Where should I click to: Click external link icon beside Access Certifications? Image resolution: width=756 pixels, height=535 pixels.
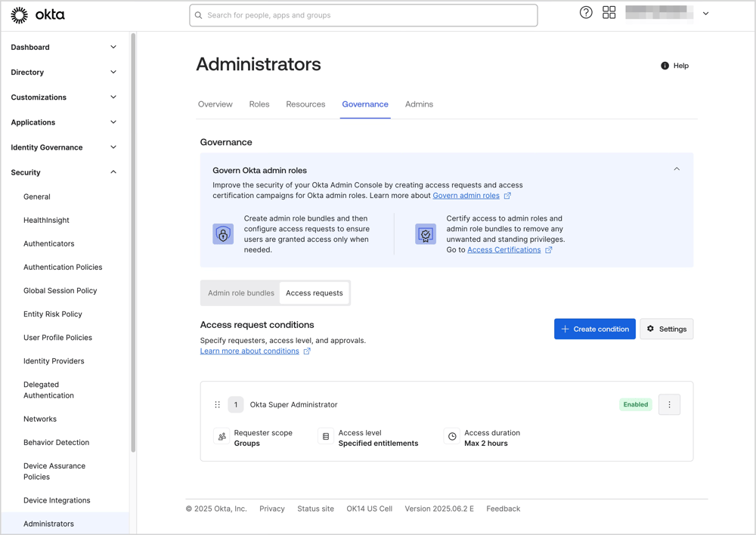(x=548, y=250)
